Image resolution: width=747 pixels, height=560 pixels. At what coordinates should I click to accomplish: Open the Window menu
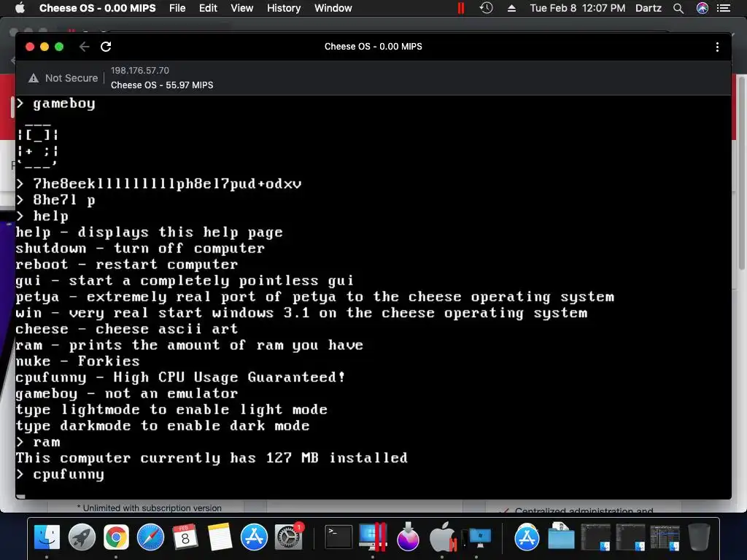pyautogui.click(x=333, y=8)
